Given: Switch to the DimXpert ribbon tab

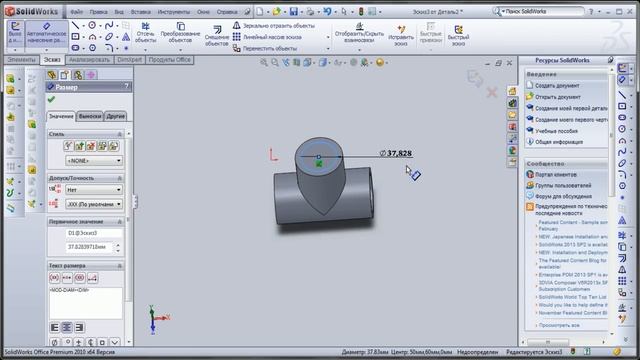Looking at the screenshot, I should 129,60.
